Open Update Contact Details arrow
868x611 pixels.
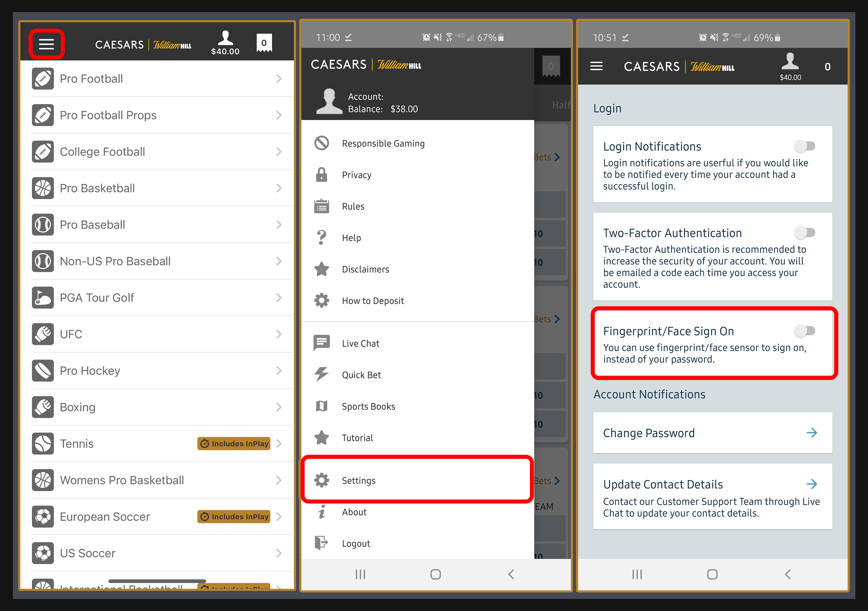(x=812, y=484)
